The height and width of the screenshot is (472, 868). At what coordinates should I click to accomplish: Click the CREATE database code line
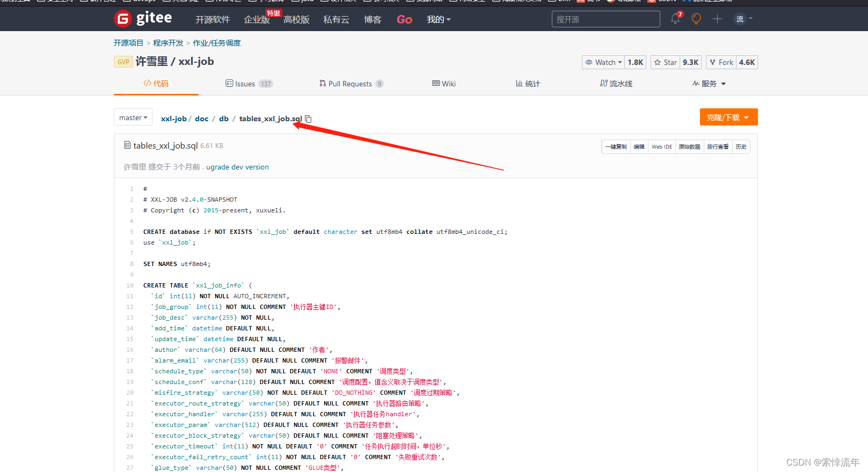tap(325, 232)
